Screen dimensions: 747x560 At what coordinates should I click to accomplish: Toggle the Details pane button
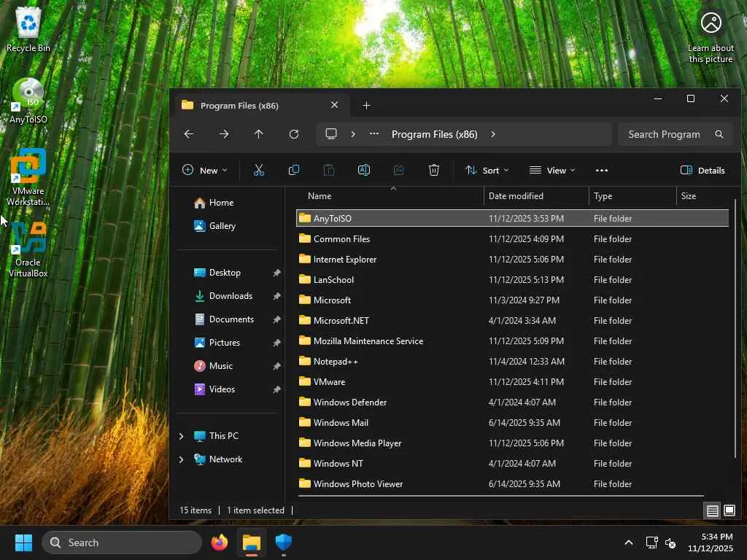tap(703, 170)
